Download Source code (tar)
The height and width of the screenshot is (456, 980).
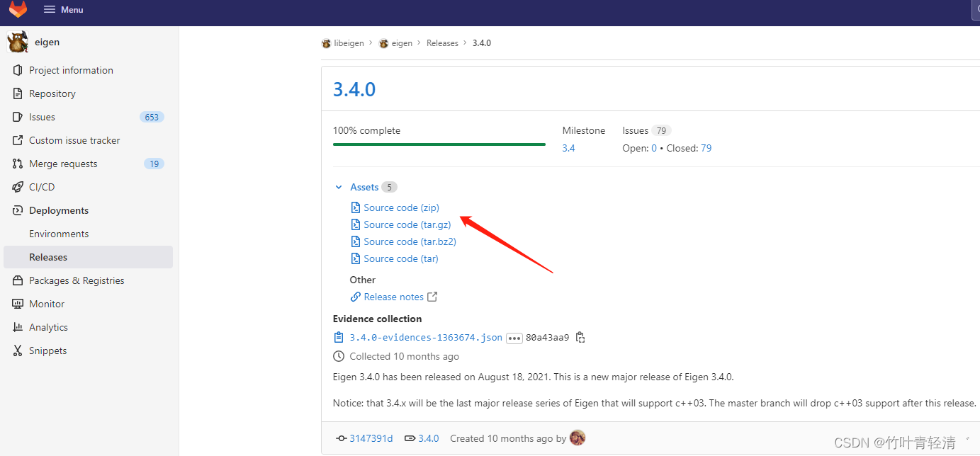(x=401, y=258)
